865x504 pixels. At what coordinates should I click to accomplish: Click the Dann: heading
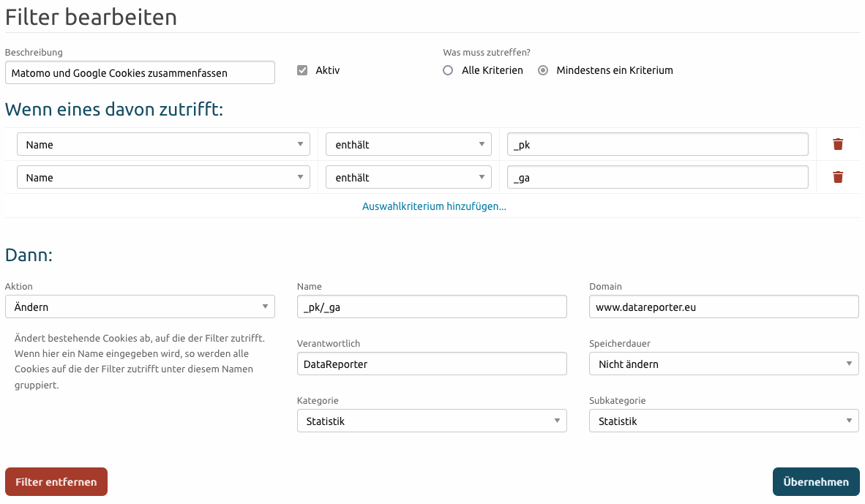29,255
